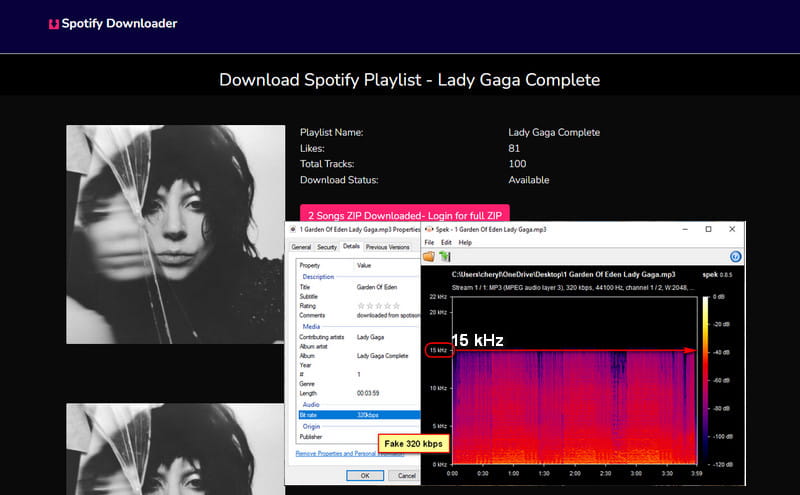This screenshot has height=495, width=800.
Task: Click the 2:00 time axis label in Spek
Action: pos(574,474)
